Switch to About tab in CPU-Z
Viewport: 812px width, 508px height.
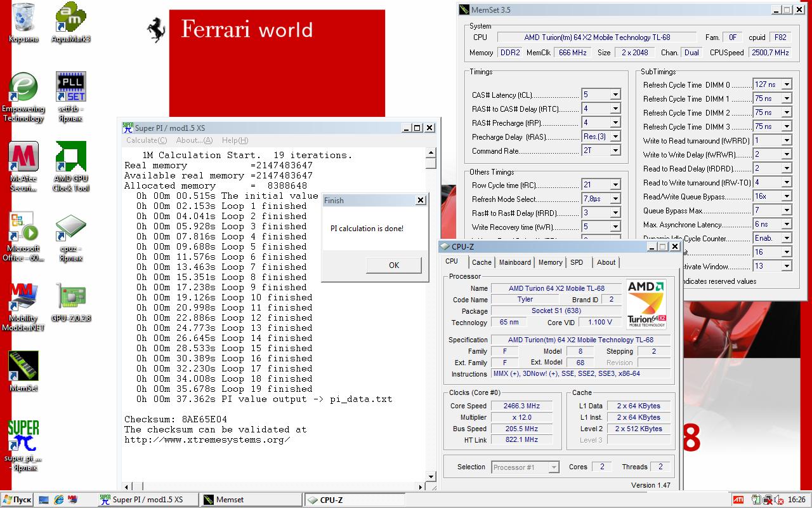point(606,262)
